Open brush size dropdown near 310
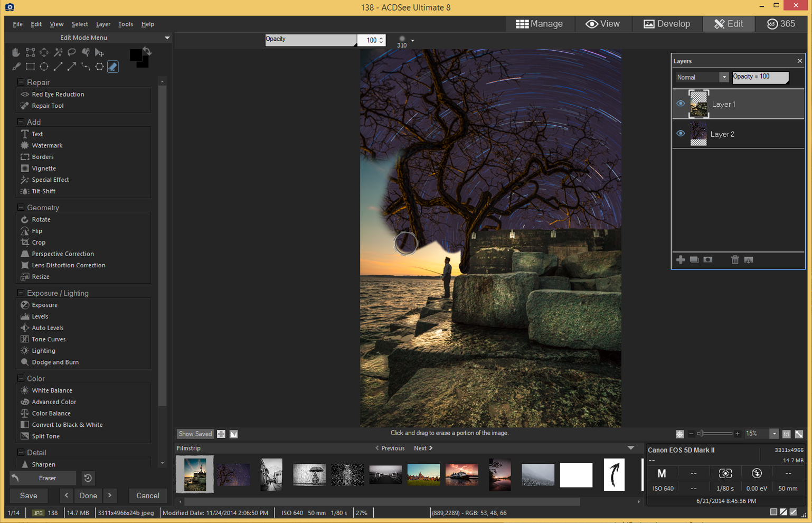 (x=412, y=40)
